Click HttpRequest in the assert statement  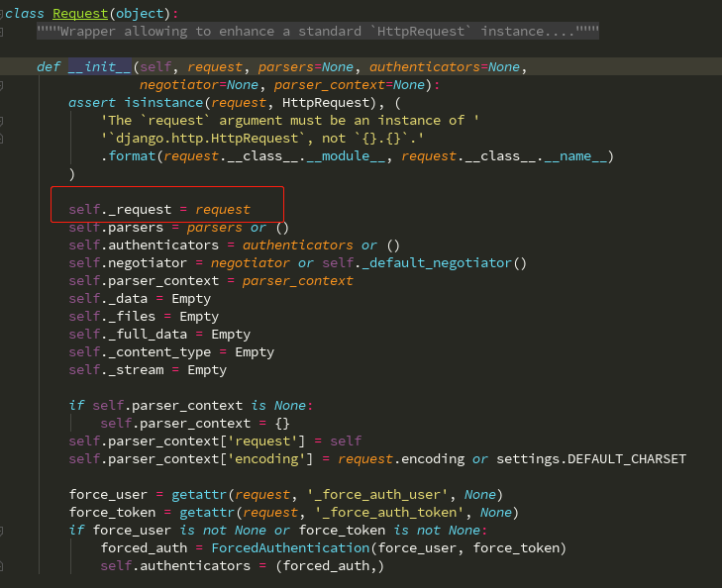(x=326, y=103)
